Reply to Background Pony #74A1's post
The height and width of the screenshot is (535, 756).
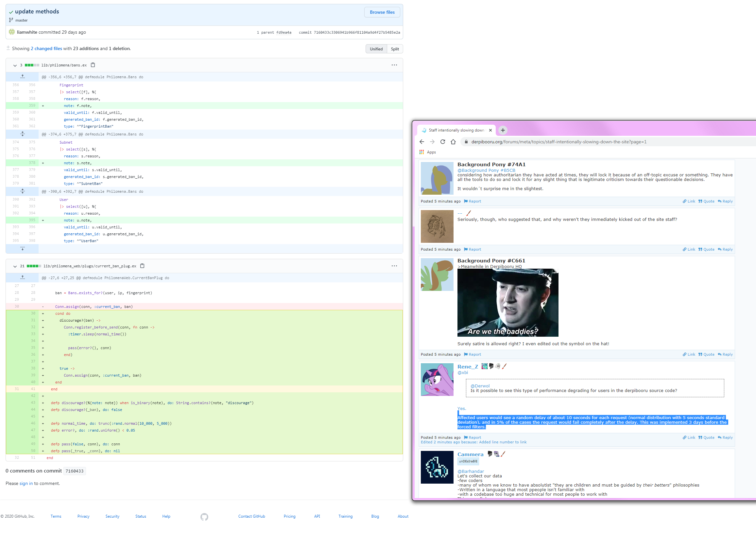tap(725, 201)
